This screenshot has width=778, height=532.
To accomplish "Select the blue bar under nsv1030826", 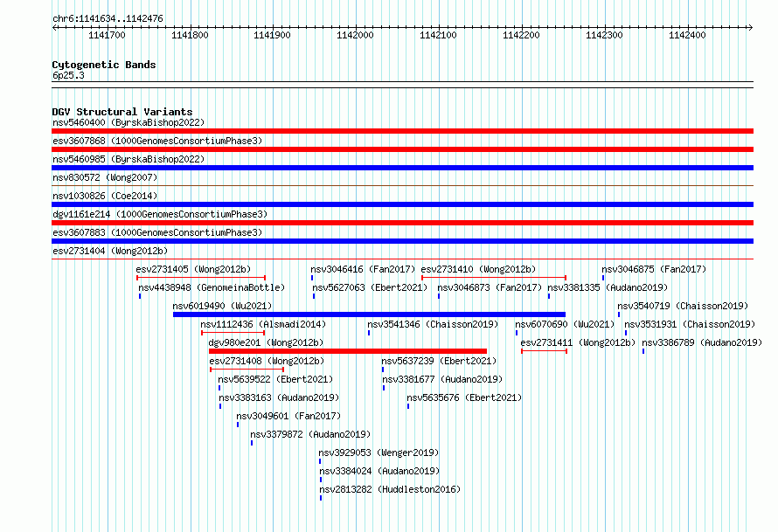I will coord(402,204).
